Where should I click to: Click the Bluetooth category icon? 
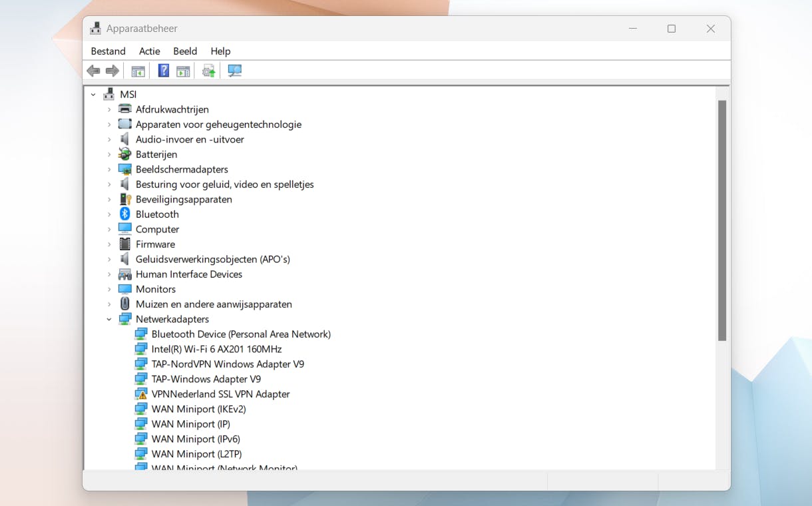[124, 214]
